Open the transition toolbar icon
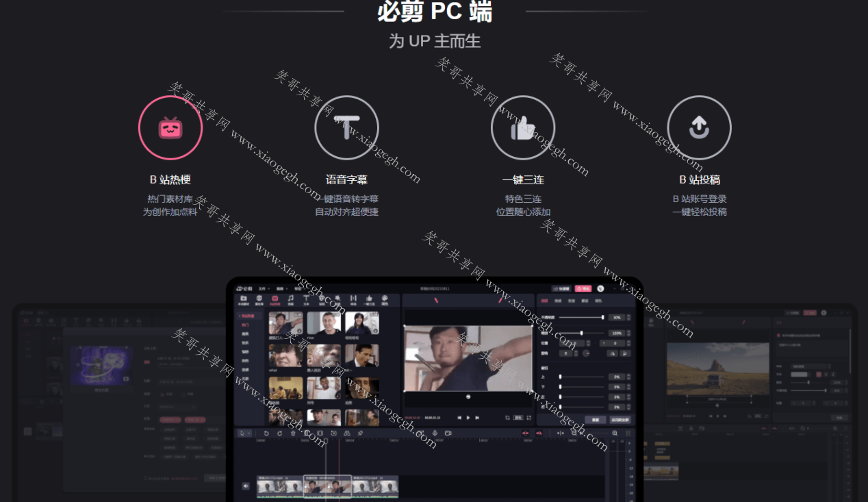 tap(353, 300)
